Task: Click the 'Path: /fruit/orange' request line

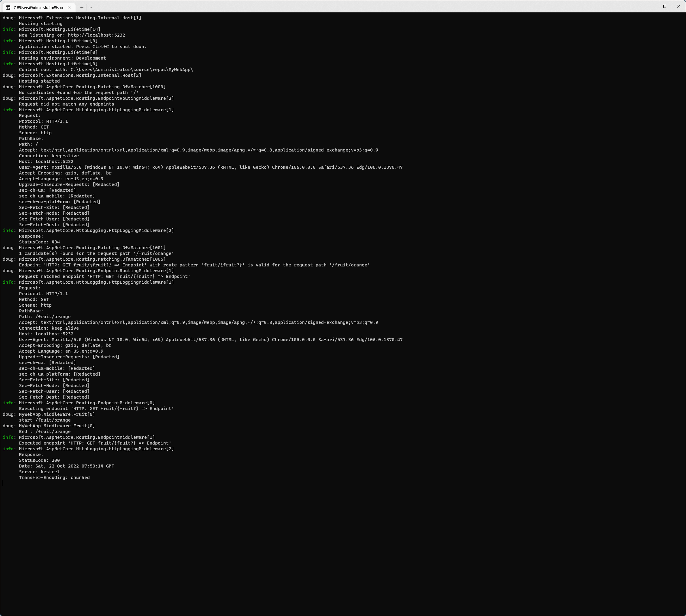Action: pos(45,317)
